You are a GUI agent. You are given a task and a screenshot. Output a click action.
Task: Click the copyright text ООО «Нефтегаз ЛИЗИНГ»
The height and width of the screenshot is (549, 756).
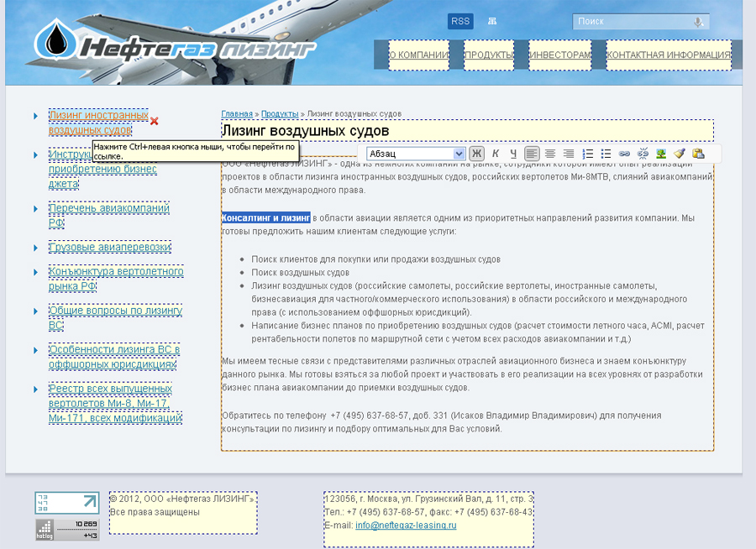(182, 499)
